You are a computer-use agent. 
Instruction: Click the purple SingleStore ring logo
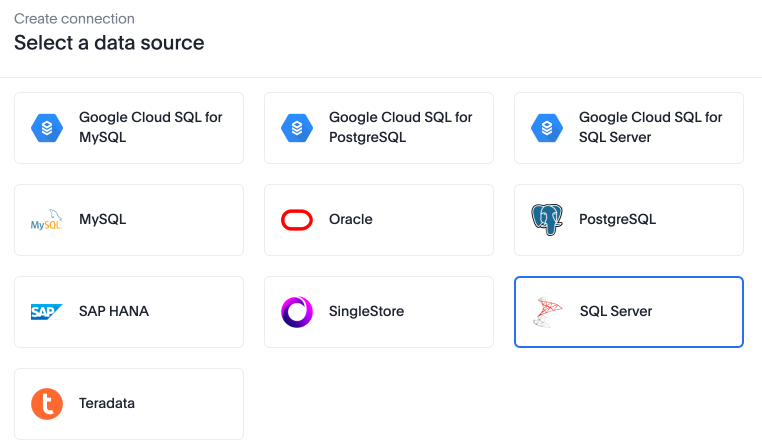[296, 312]
